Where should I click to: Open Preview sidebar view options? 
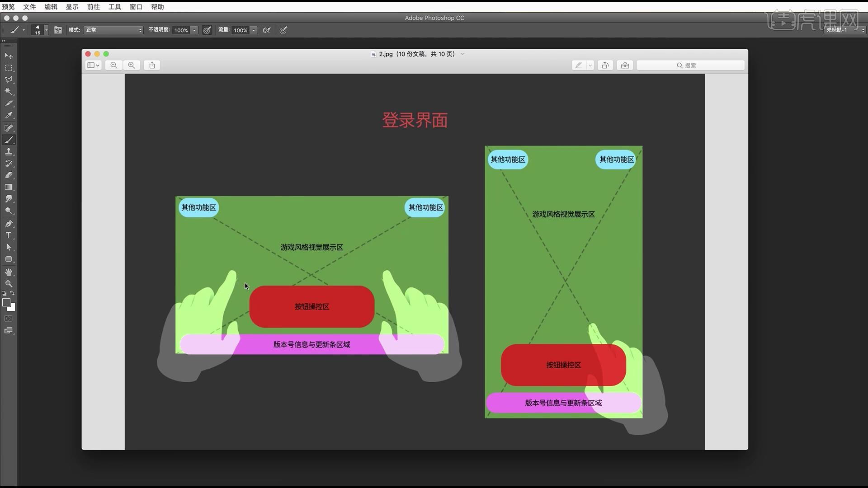coord(93,66)
